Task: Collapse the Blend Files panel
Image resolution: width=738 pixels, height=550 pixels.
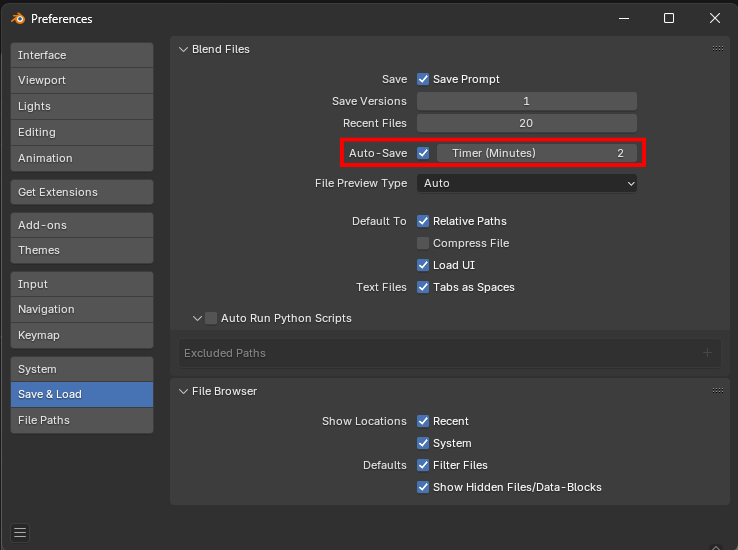Action: click(183, 49)
